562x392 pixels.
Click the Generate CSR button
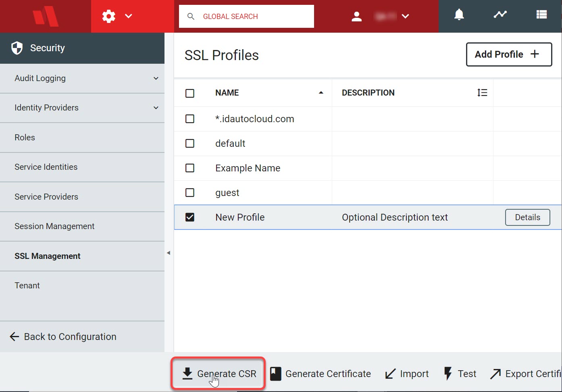click(x=219, y=374)
